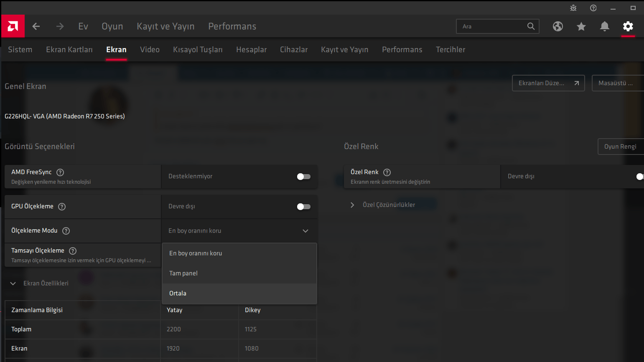Open the Performans top menu
This screenshot has height=362, width=644.
click(x=232, y=26)
